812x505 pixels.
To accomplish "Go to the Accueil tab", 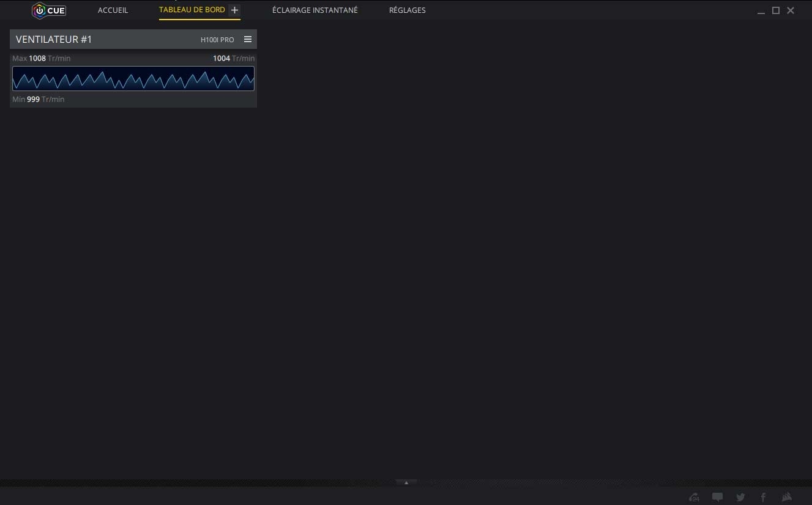I will (113, 10).
